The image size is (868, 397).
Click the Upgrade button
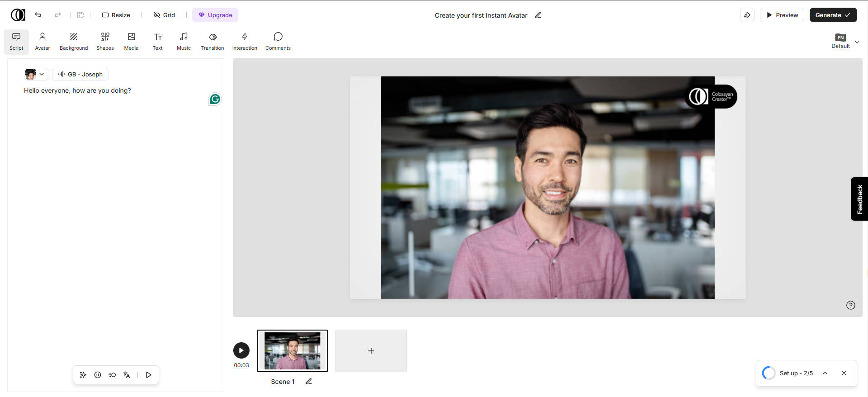tap(215, 15)
